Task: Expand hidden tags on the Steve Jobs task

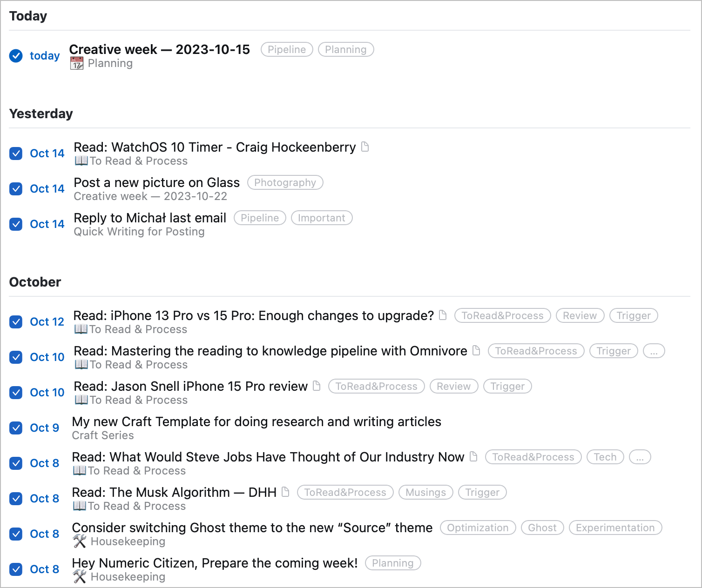Action: coord(640,457)
